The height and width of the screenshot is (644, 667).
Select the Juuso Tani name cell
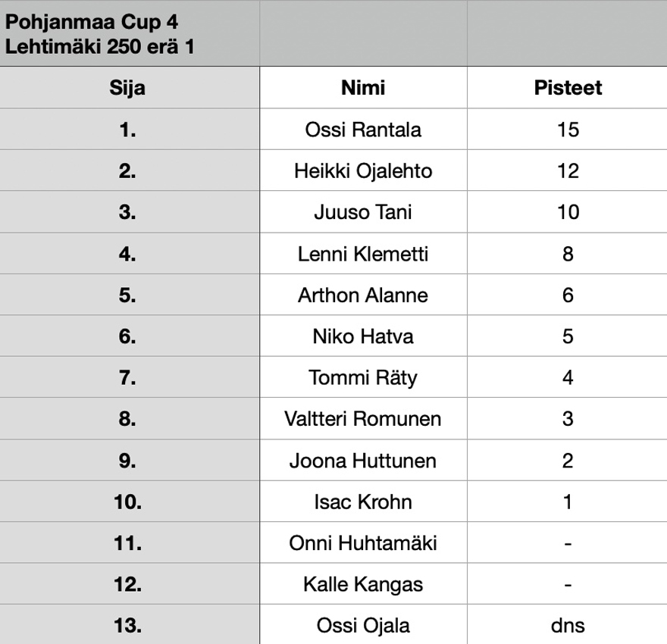tap(363, 211)
